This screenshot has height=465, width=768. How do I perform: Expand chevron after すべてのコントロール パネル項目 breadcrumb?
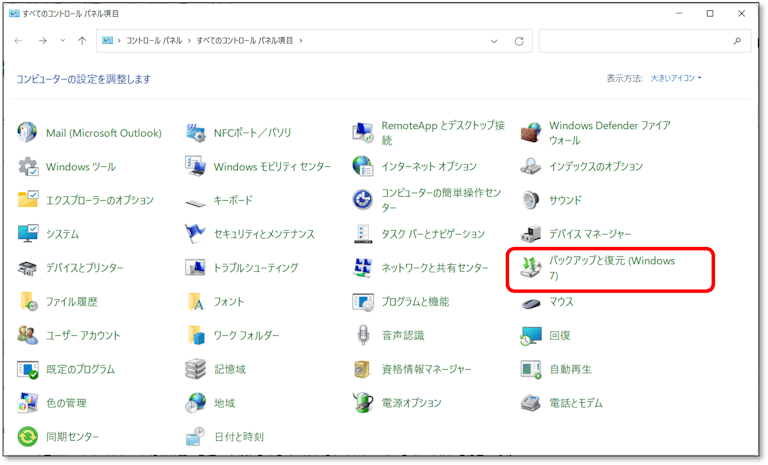[x=301, y=41]
